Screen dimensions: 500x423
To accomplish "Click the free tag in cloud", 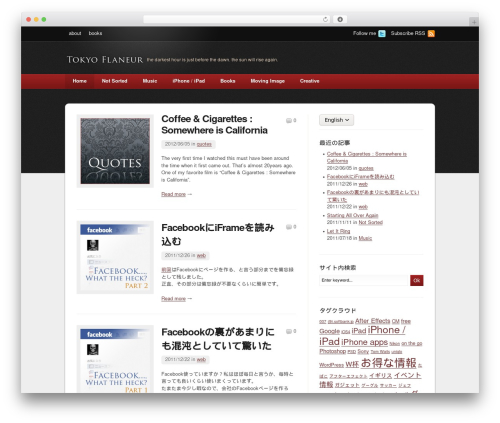I will tap(406, 321).
